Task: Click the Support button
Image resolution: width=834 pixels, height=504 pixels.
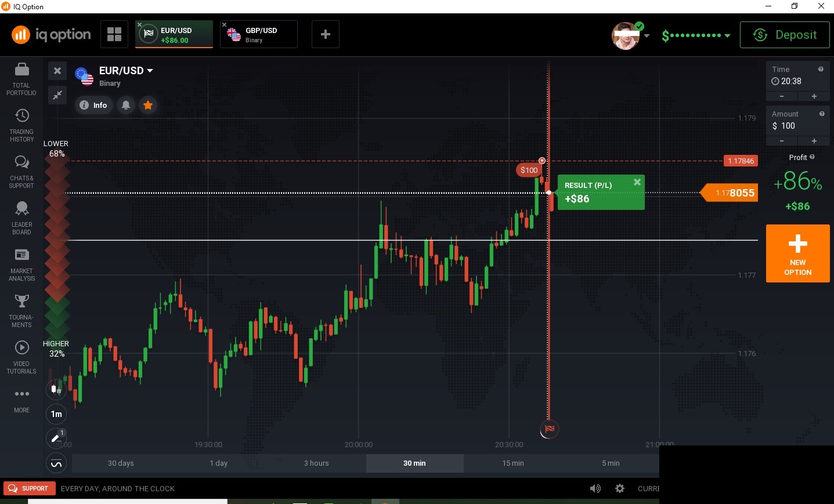Action: 29,488
